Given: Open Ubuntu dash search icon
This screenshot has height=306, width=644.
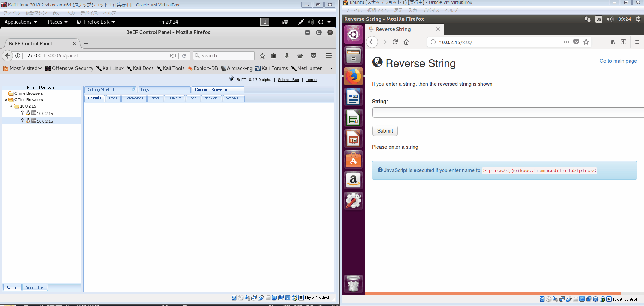Looking at the screenshot, I should [x=353, y=35].
